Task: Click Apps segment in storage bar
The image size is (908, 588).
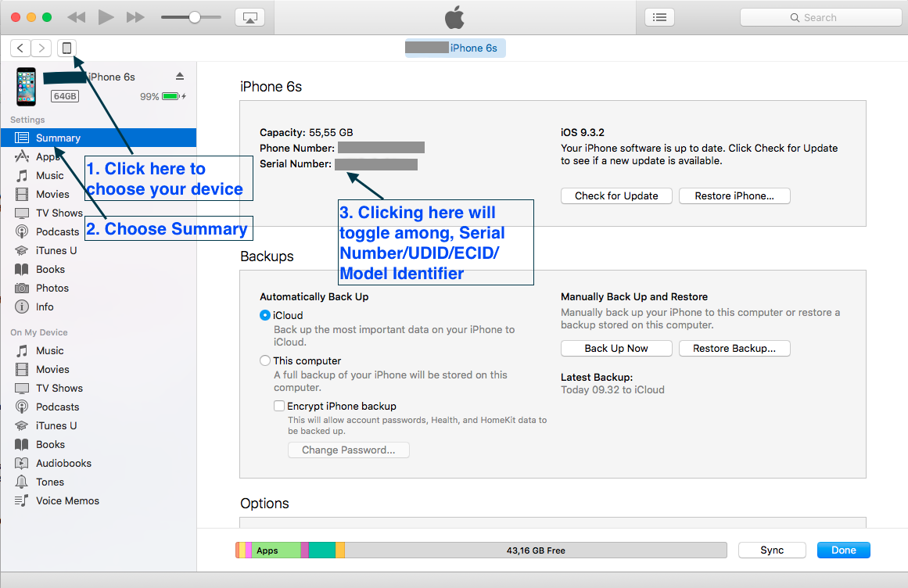Action: 275,550
